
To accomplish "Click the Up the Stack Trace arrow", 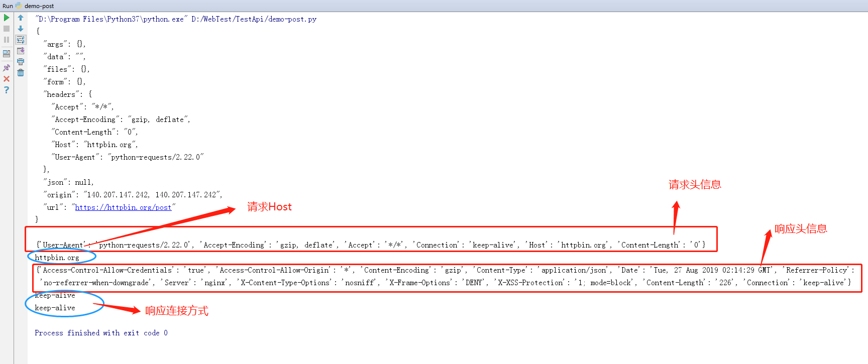I will [21, 18].
